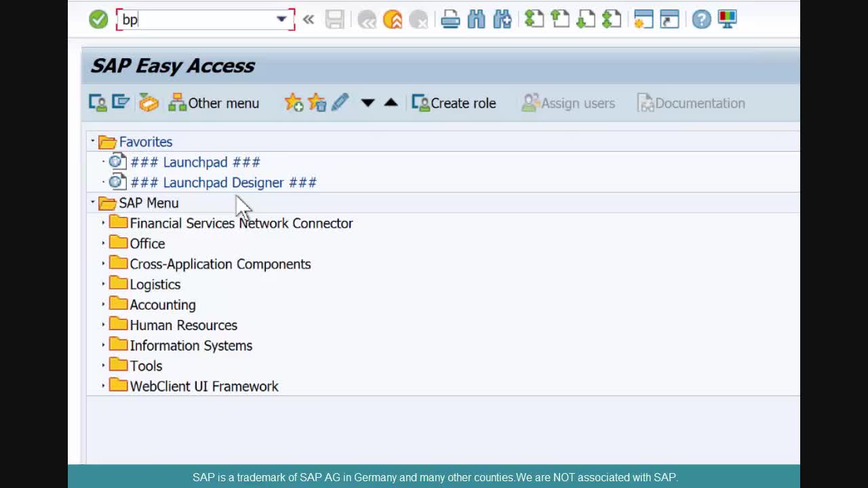Select the Accounting tree entry
This screenshot has height=488, width=868.
click(163, 305)
